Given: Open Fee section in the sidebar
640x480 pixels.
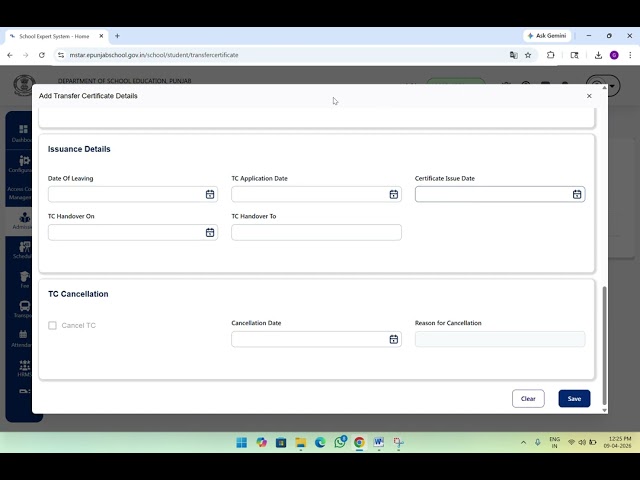Looking at the screenshot, I should [24, 280].
